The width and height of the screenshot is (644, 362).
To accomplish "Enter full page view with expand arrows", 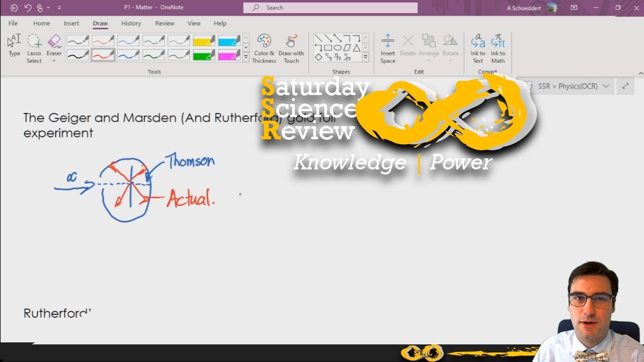I will click(625, 86).
